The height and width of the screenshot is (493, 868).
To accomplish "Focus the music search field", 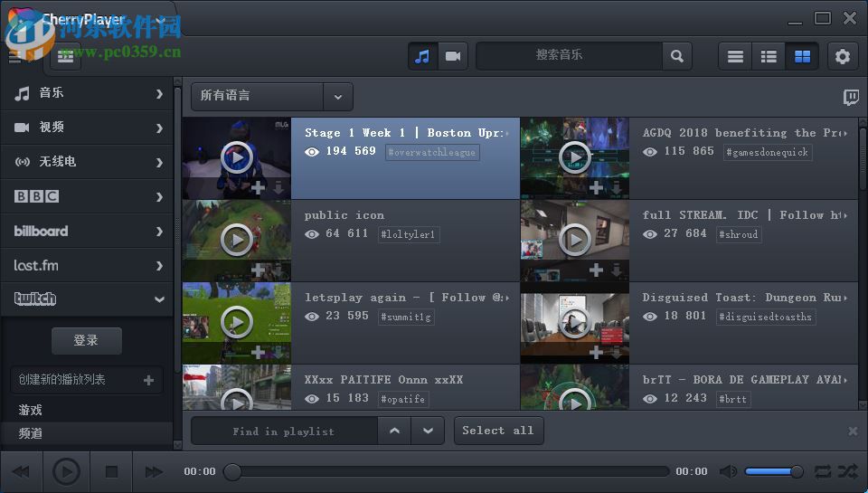I will point(569,56).
